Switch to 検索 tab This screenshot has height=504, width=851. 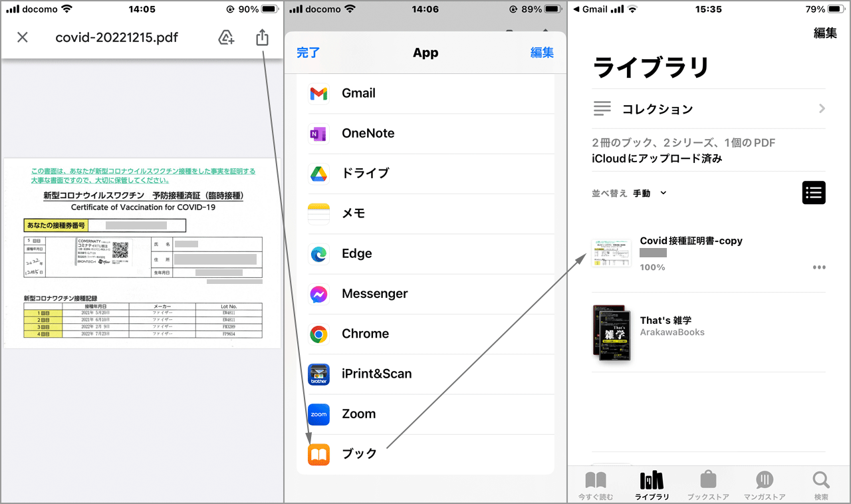[821, 485]
